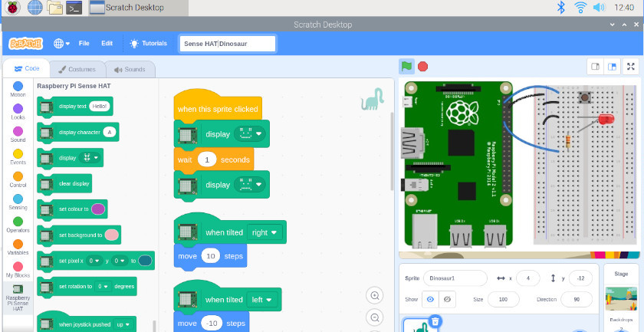The width and height of the screenshot is (644, 332).
Task: Launch the Terminal from the taskbar
Action: (74, 8)
